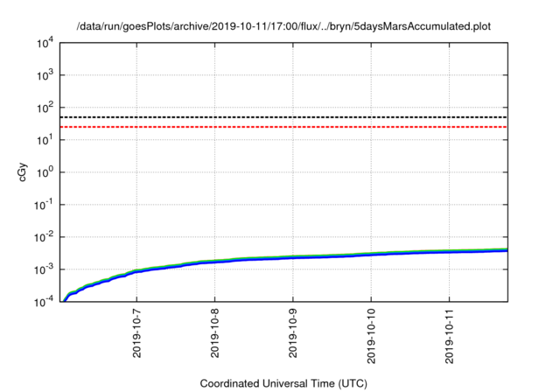
Task: Click the 2019-10-7 date label
Action: click(136, 333)
